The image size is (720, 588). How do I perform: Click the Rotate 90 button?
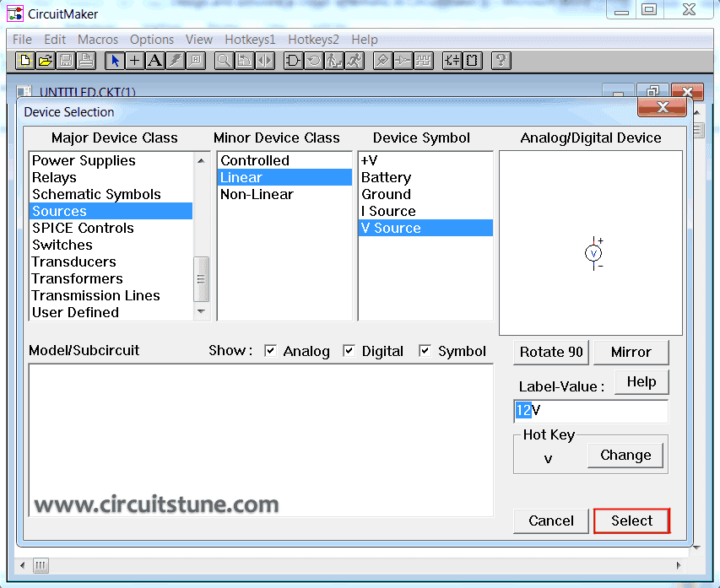tap(550, 352)
